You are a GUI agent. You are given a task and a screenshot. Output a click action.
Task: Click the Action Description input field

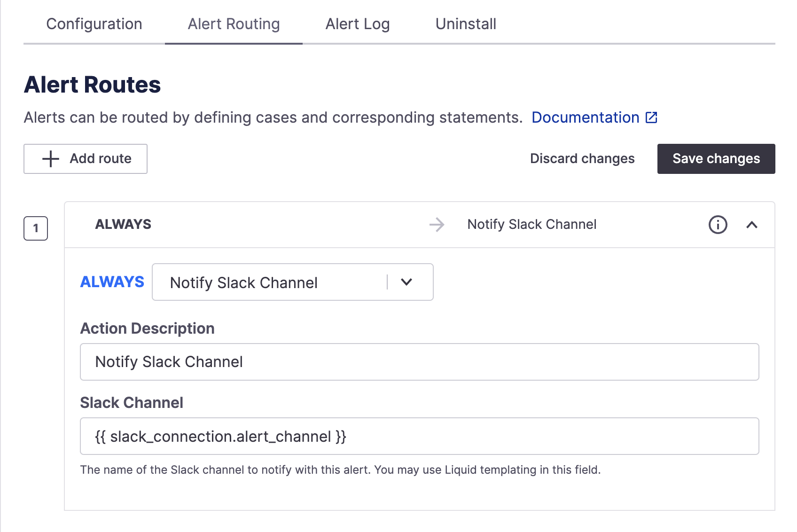click(419, 362)
